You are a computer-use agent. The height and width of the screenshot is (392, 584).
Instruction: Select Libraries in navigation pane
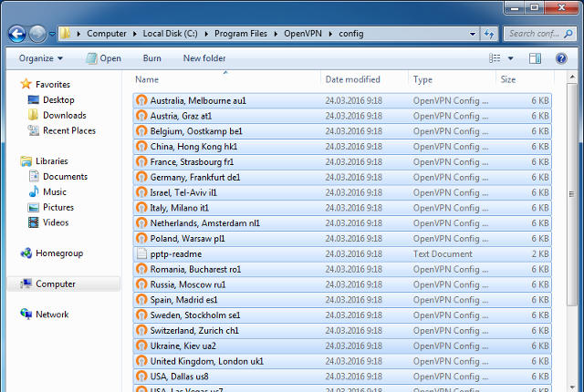[45, 161]
